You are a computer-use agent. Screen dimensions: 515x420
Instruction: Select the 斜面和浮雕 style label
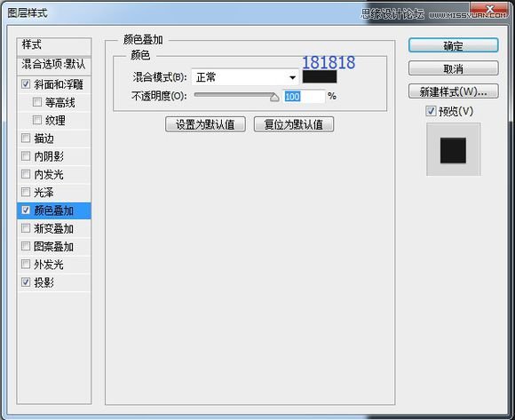[59, 84]
